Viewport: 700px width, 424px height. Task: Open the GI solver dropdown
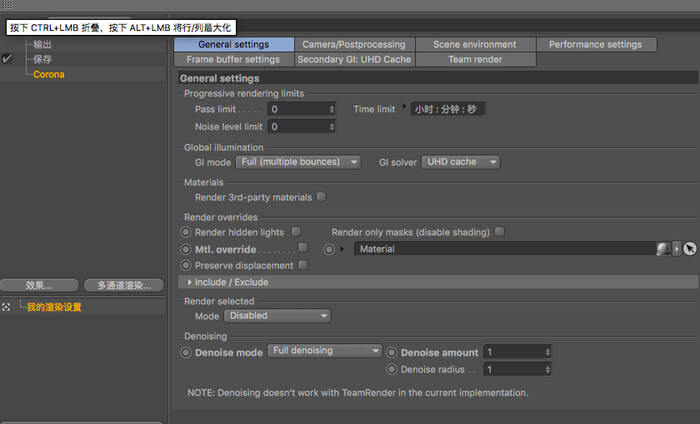(461, 162)
